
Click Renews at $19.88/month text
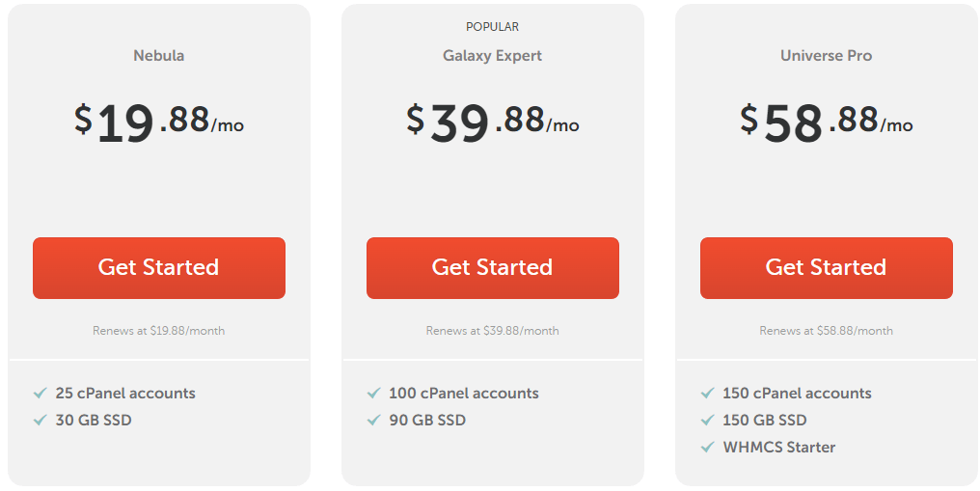click(159, 331)
